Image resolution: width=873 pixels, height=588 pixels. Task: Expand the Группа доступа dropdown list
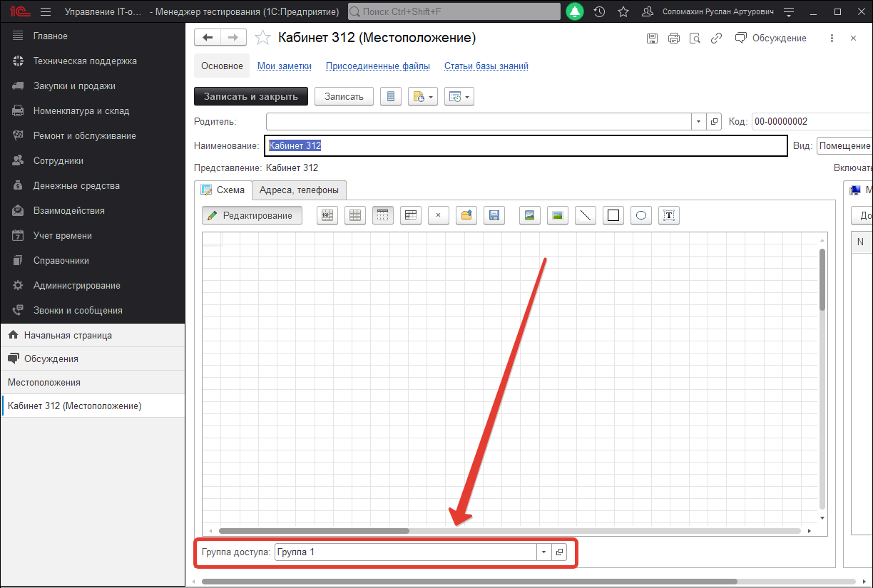543,552
